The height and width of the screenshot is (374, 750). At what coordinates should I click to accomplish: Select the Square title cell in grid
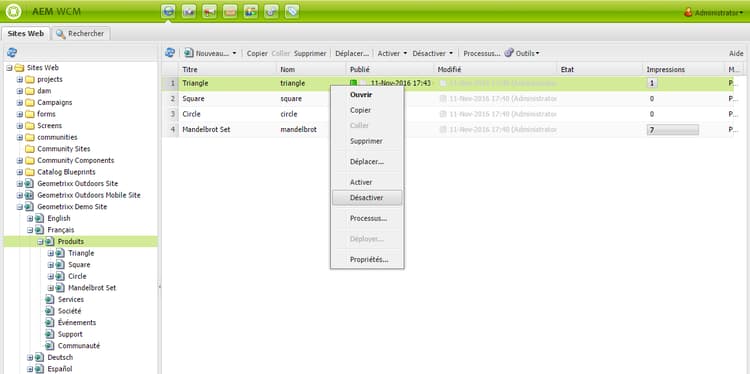(227, 99)
